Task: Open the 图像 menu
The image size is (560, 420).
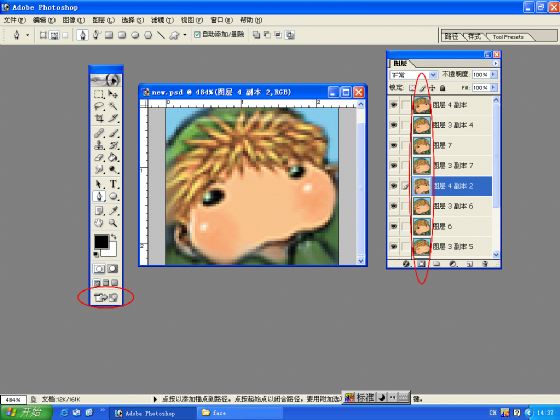Action: pyautogui.click(x=74, y=20)
